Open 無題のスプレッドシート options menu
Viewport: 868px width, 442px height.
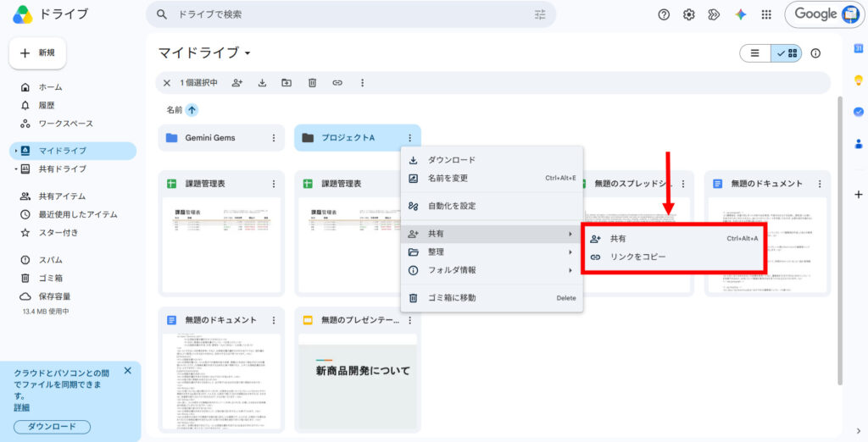click(683, 184)
